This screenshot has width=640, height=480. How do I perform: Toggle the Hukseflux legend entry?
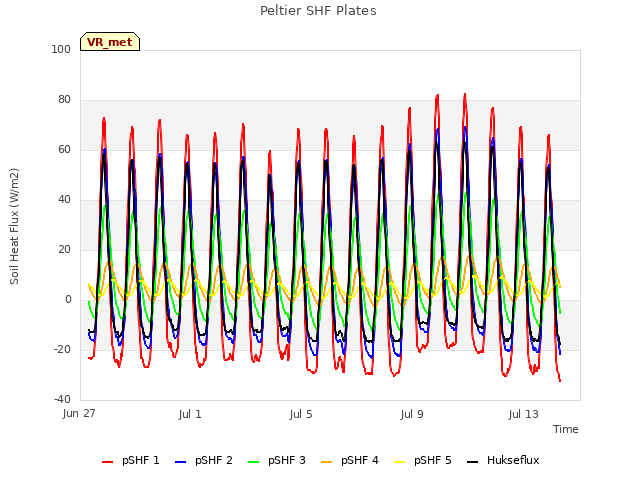pyautogui.click(x=503, y=460)
